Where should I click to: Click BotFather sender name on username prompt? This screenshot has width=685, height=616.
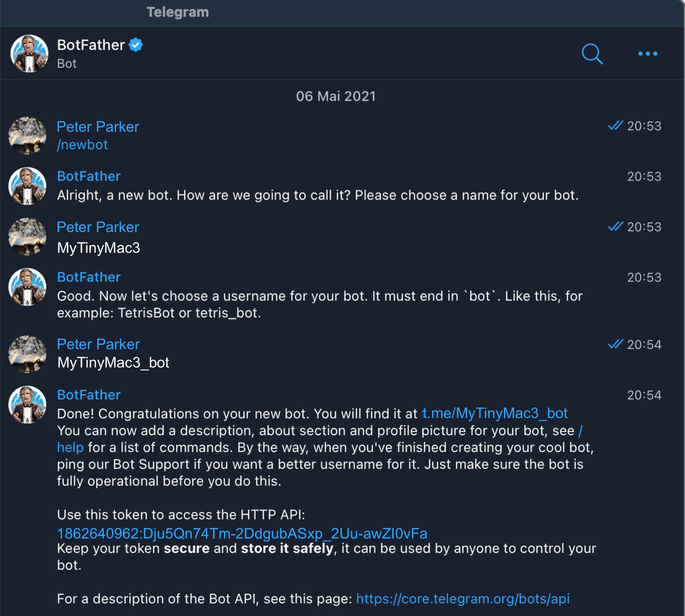[89, 277]
